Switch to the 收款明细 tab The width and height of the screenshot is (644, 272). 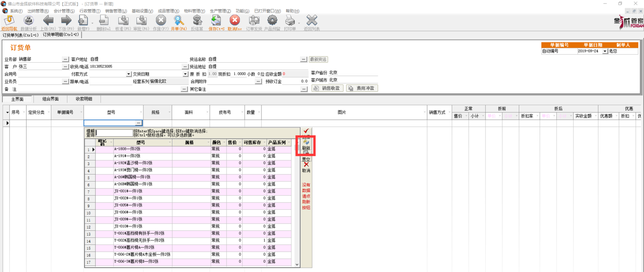[84, 99]
